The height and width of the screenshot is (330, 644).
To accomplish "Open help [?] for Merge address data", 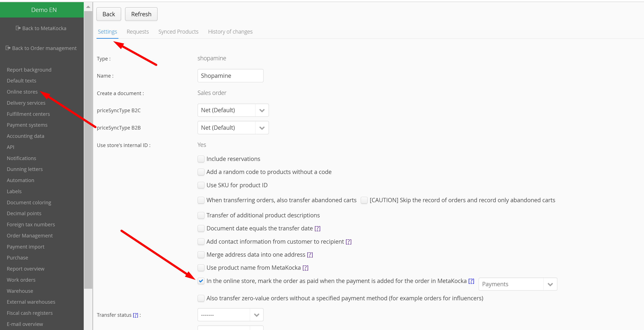I will 310,255.
